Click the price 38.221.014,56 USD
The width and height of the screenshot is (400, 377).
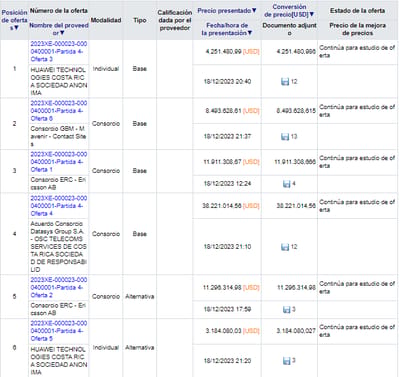(231, 206)
